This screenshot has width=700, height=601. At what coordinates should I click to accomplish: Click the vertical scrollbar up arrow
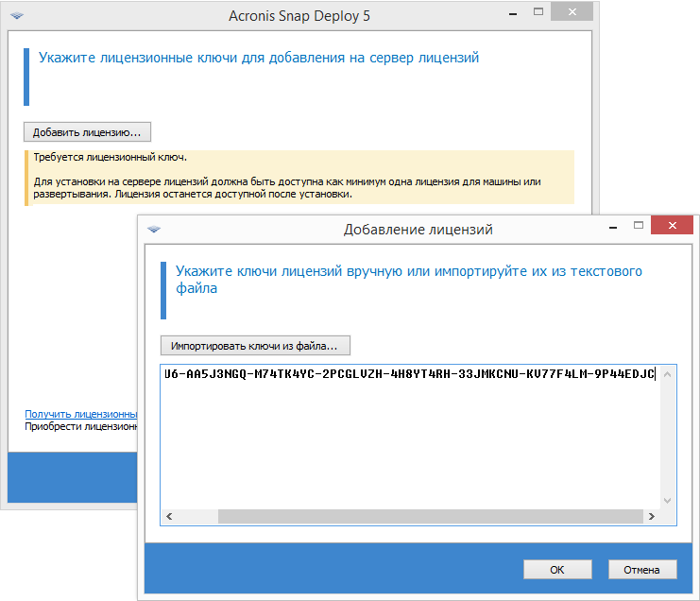point(668,374)
